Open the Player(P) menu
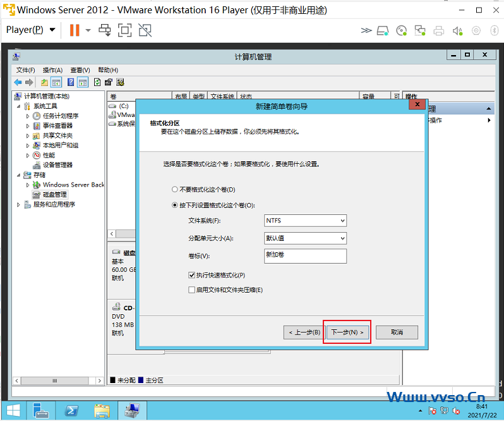The width and height of the screenshot is (504, 421). 30,30
